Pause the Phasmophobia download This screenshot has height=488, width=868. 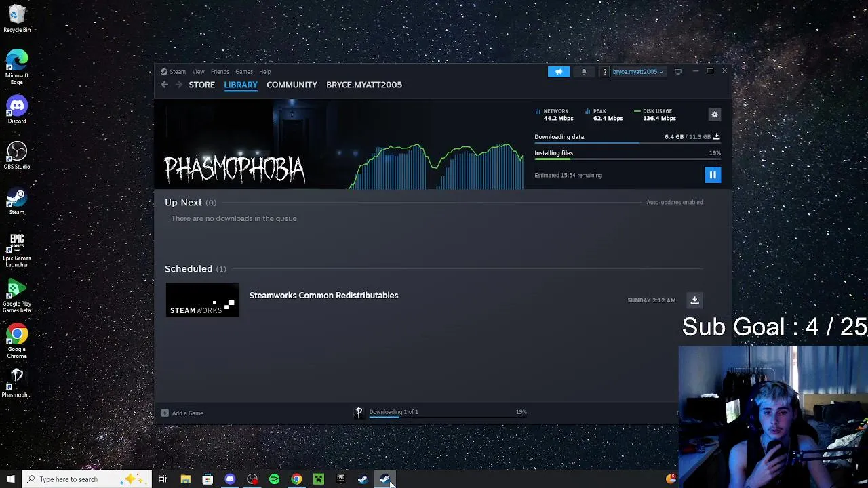click(713, 175)
